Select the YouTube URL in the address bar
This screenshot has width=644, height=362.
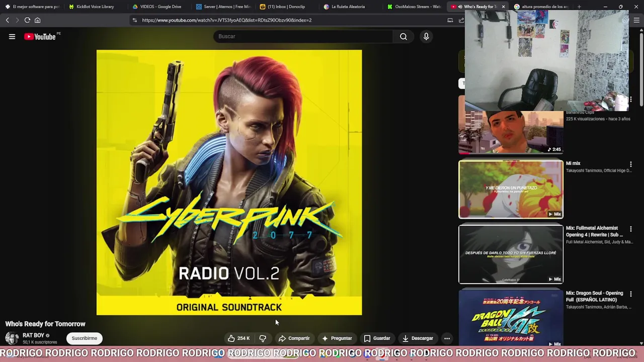pyautogui.click(x=226, y=20)
